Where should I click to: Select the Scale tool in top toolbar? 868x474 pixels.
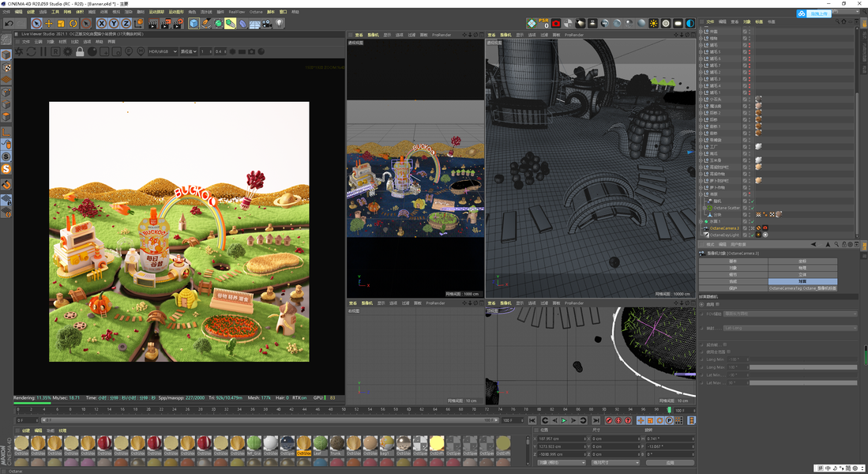click(x=61, y=23)
